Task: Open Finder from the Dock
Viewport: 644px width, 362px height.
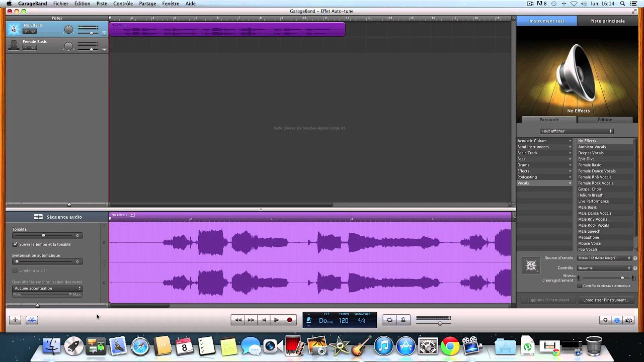Action: pos(51,346)
